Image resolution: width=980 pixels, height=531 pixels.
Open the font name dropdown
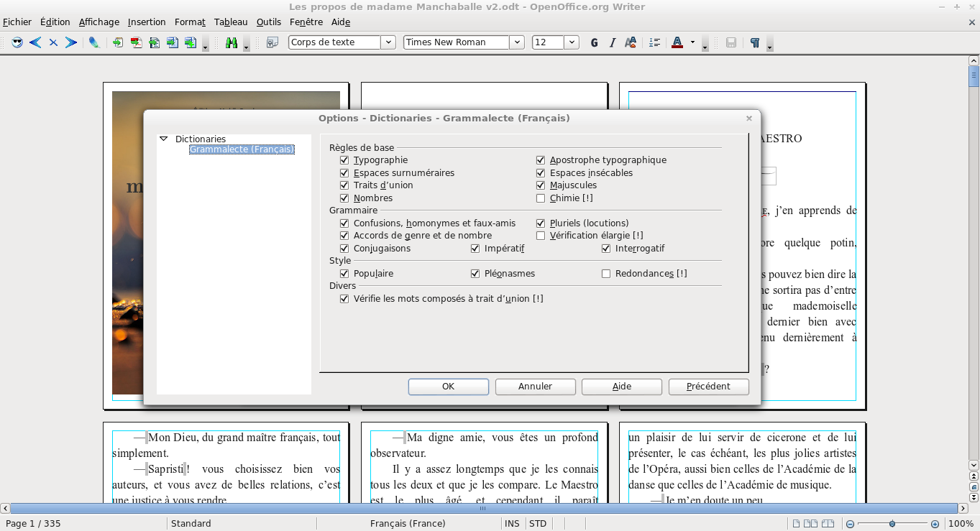coord(516,42)
